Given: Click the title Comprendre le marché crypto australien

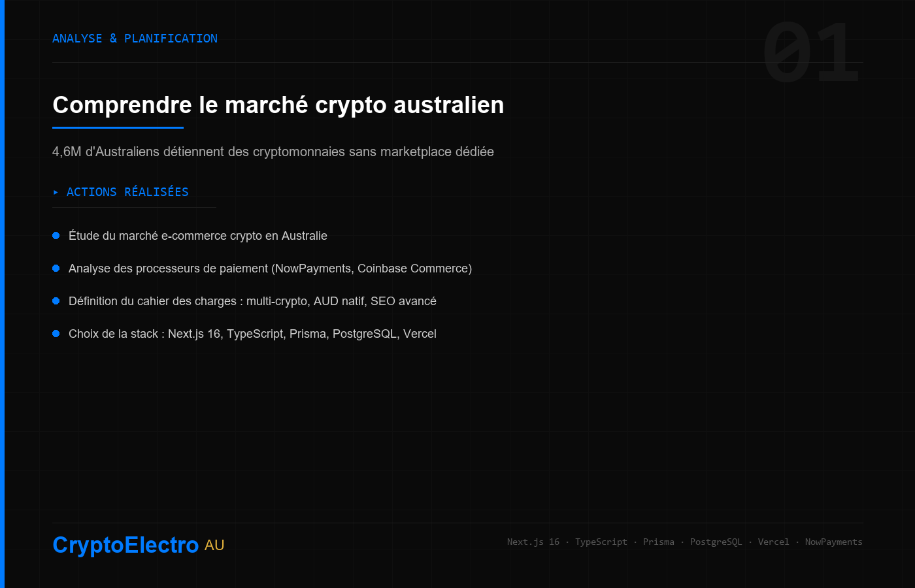Looking at the screenshot, I should click(278, 105).
